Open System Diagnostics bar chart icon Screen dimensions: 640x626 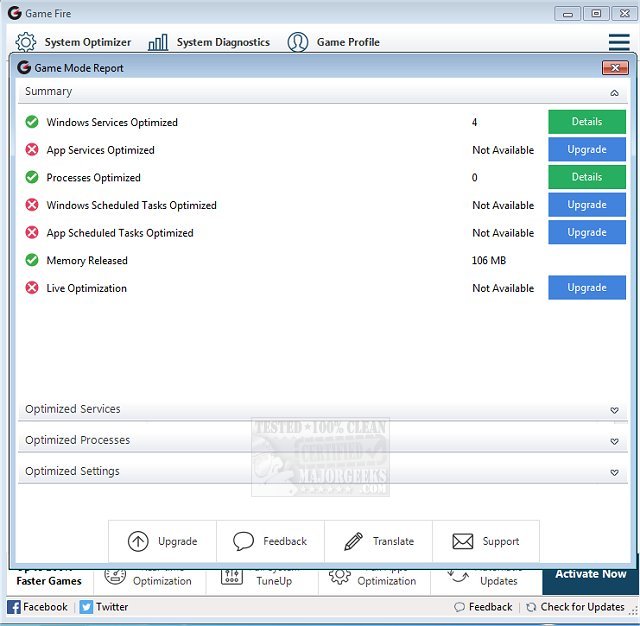[x=158, y=42]
